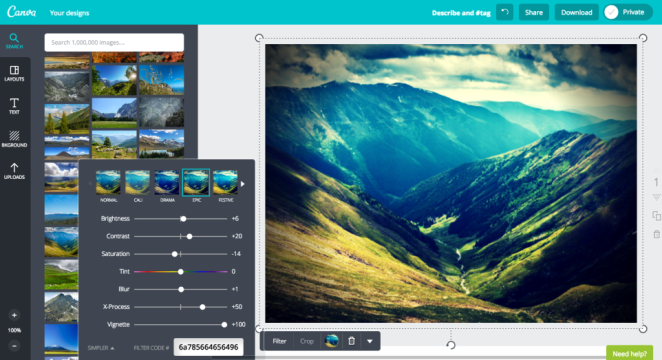Click the Share button

(534, 12)
